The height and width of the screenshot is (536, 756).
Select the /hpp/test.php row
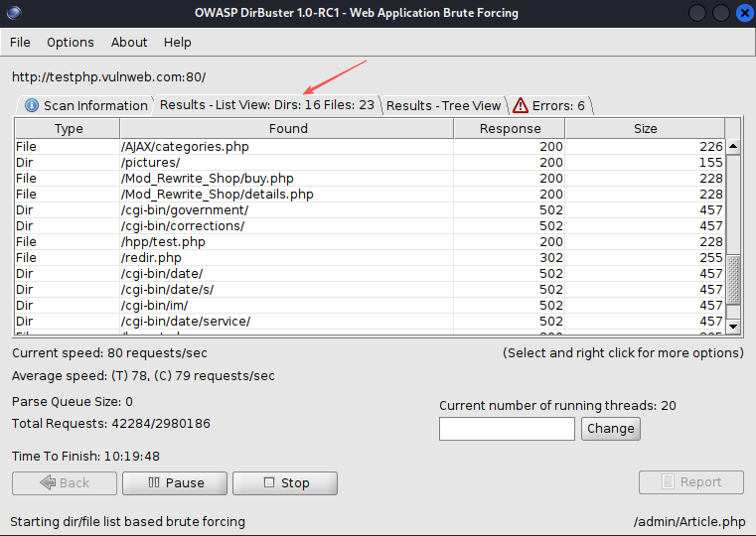(370, 242)
